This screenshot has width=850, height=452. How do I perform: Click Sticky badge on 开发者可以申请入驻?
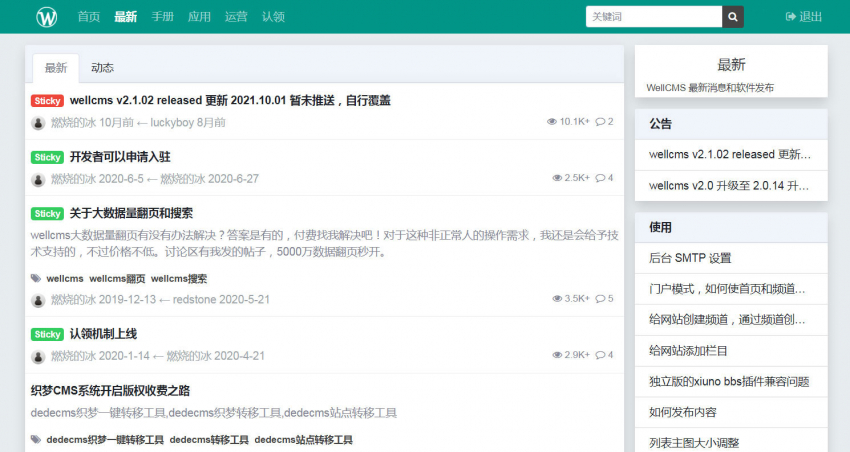(47, 157)
